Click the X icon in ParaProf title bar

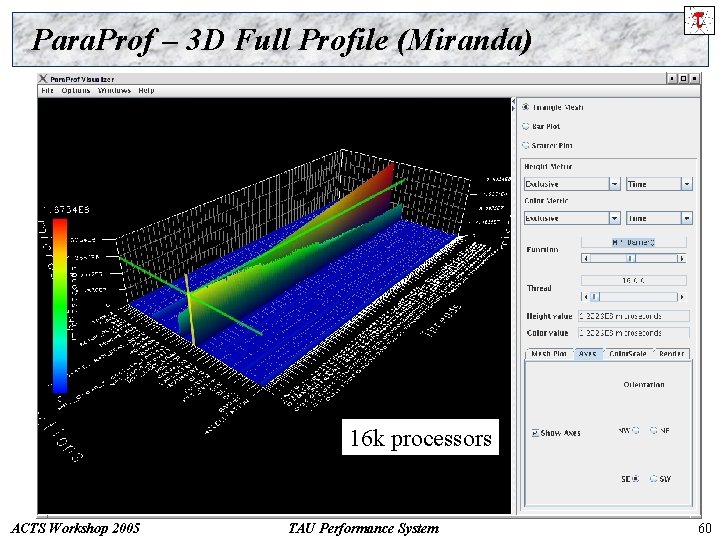click(43, 79)
